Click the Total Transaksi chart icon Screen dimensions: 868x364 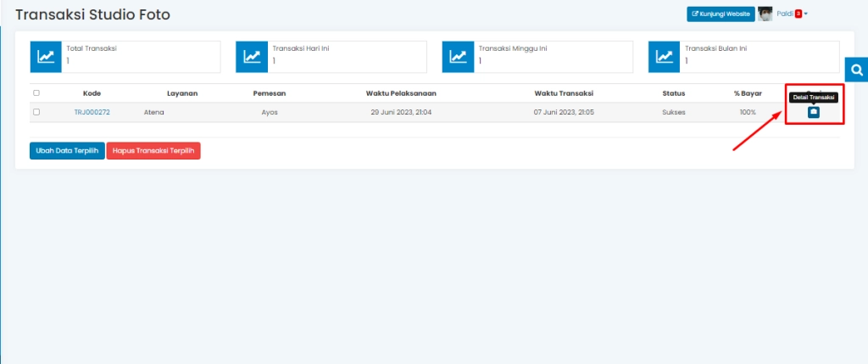(46, 56)
